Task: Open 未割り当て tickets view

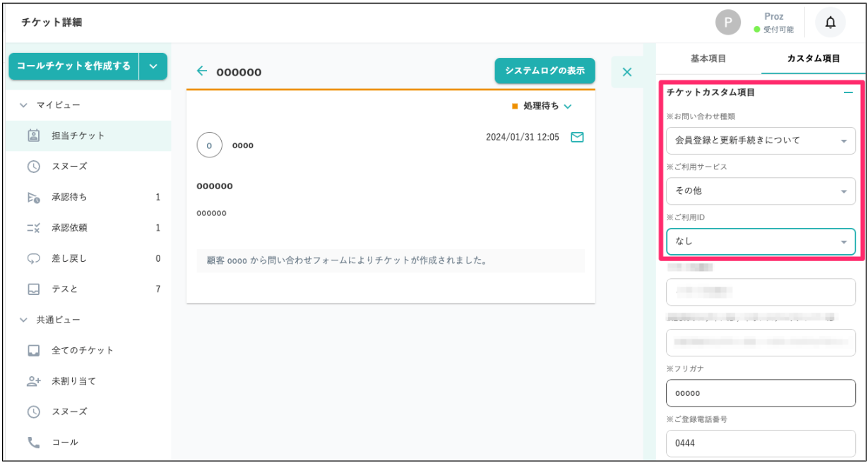Action: [x=73, y=381]
